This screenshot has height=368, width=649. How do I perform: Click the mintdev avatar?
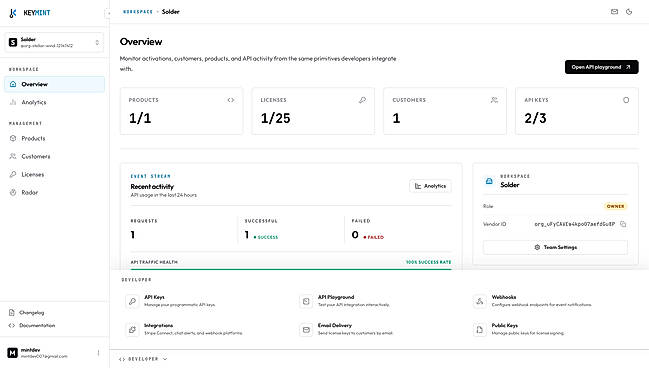point(12,353)
